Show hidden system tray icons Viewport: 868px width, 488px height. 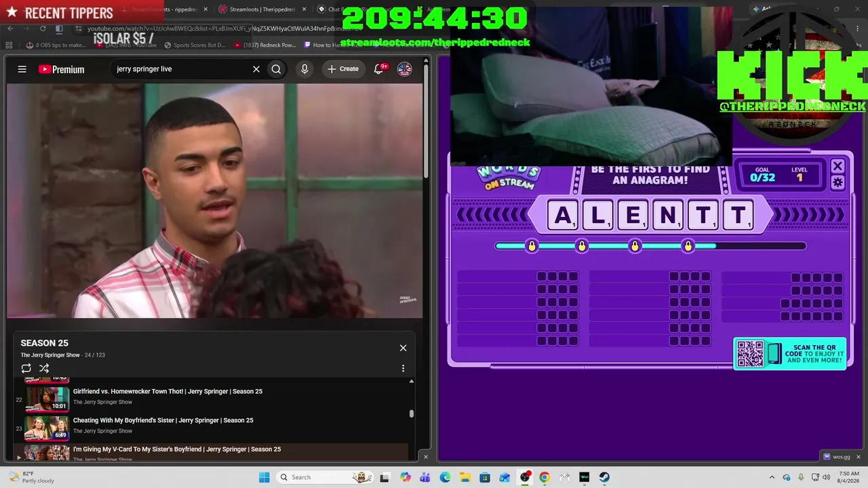pos(772,477)
